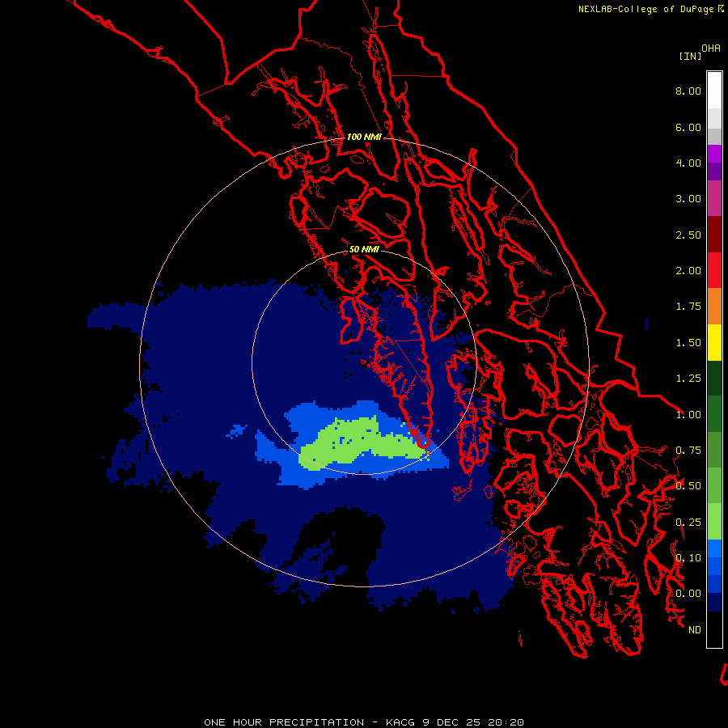The width and height of the screenshot is (728, 728).
Task: Select the pink legend swatch at 3.00
Action: (x=714, y=198)
